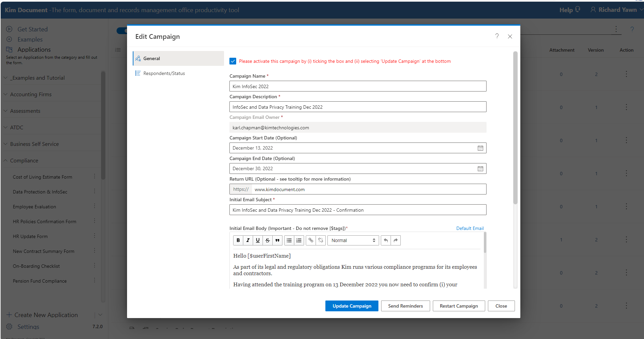Open Get Started in sidebar
Viewport: 644px width, 339px height.
(32, 29)
